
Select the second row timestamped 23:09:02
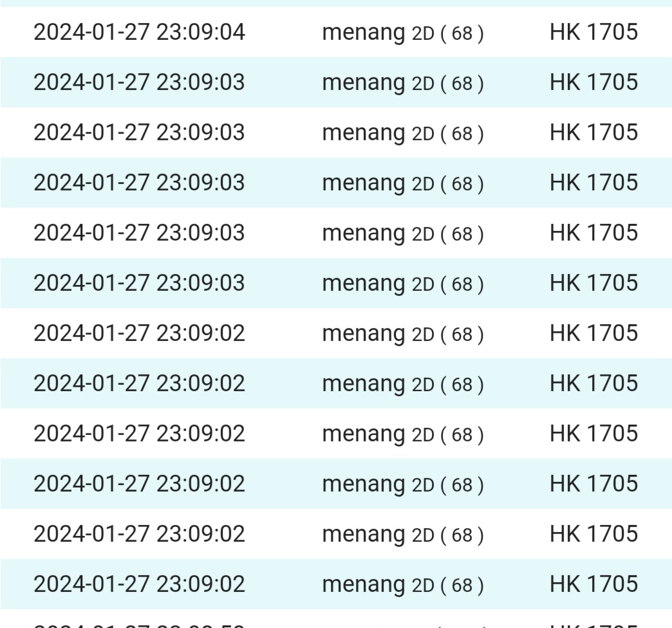(x=139, y=383)
